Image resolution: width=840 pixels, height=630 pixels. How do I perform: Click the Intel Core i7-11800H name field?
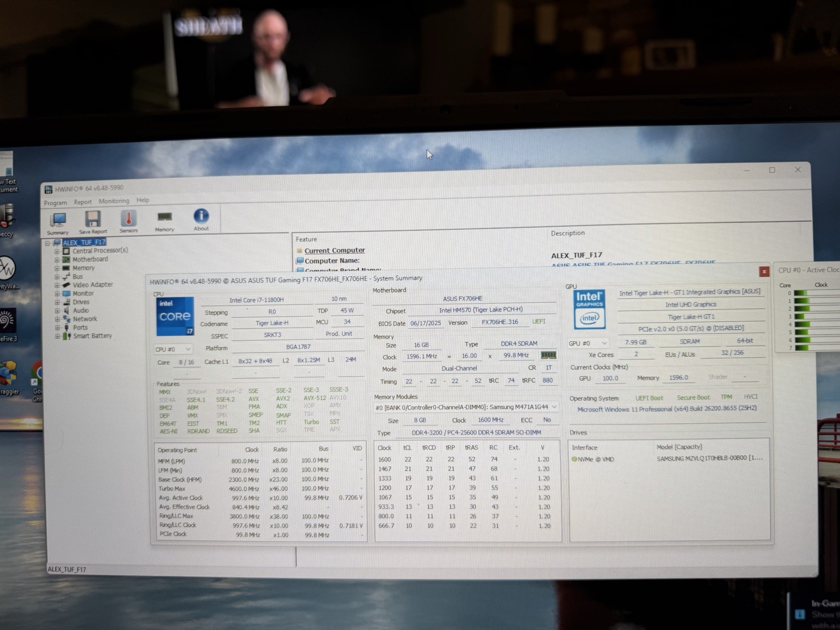point(256,300)
